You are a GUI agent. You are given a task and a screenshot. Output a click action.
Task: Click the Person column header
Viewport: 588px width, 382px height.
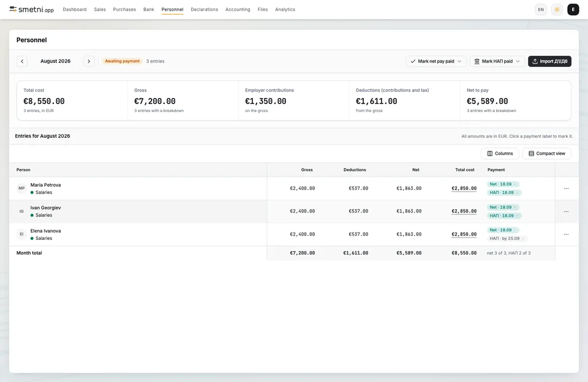[23, 170]
